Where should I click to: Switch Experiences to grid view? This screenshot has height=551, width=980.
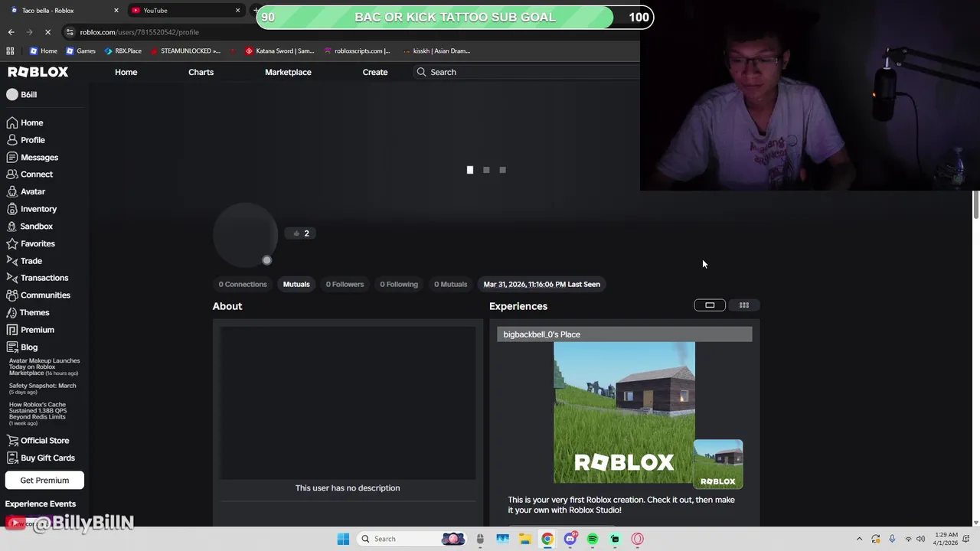744,305
